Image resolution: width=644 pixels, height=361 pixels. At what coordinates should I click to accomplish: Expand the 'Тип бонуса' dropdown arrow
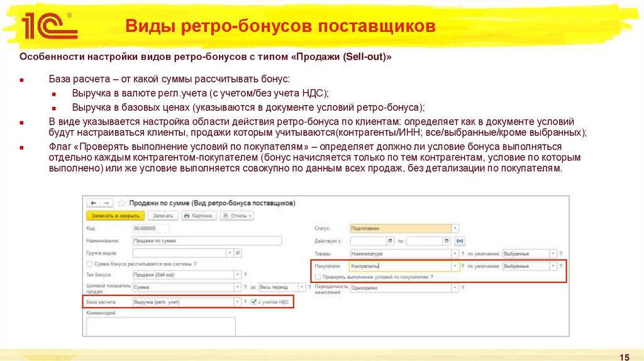237,274
